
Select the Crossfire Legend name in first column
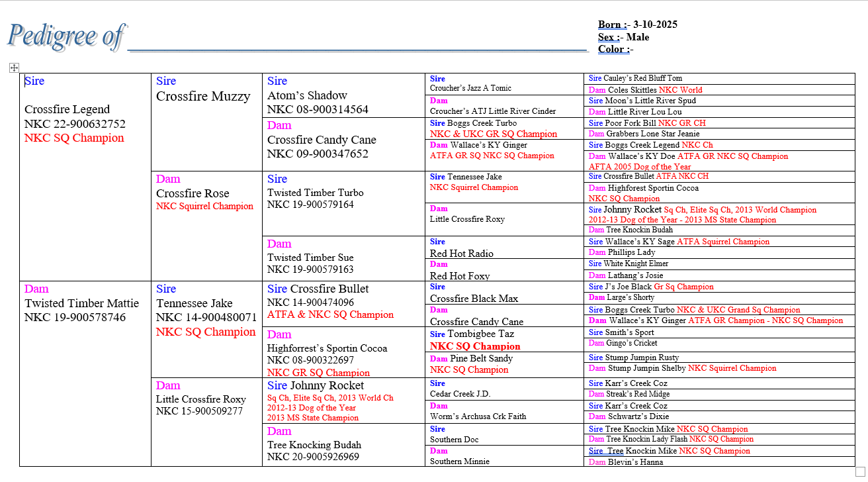[67, 110]
